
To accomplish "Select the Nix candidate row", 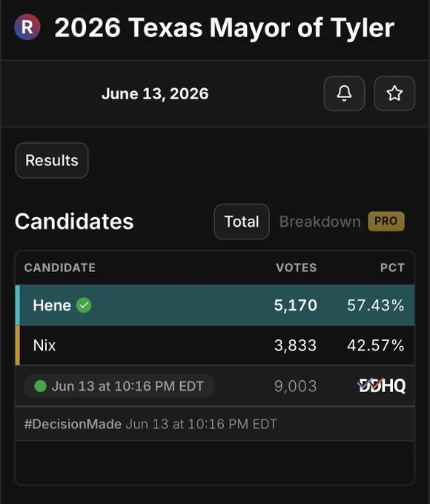I will coord(215,345).
